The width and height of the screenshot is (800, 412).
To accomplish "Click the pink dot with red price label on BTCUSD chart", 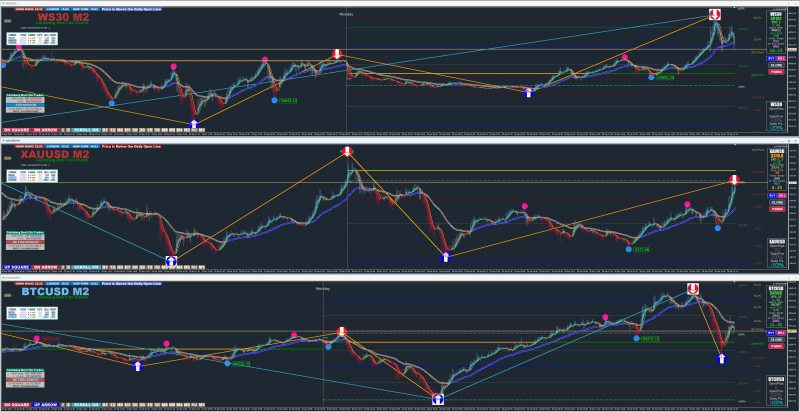I will point(36,339).
